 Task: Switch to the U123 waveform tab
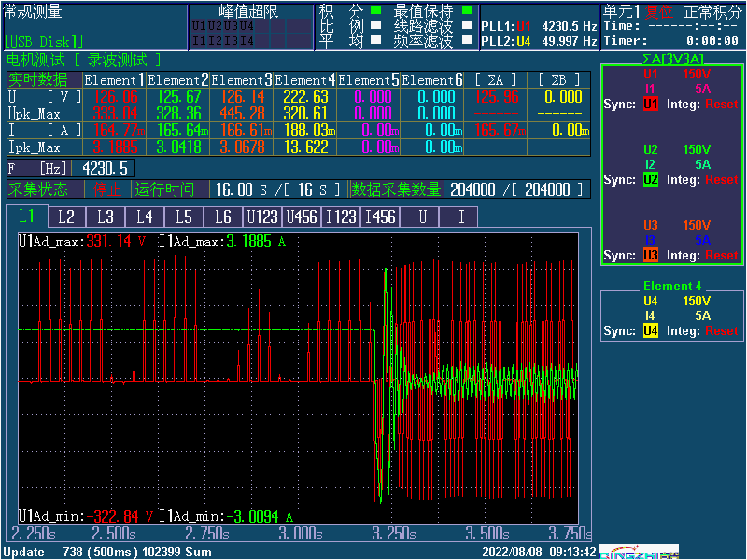coord(262,217)
